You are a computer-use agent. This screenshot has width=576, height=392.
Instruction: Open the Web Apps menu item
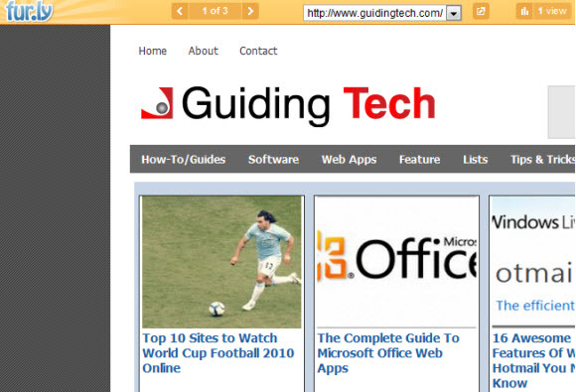click(349, 160)
